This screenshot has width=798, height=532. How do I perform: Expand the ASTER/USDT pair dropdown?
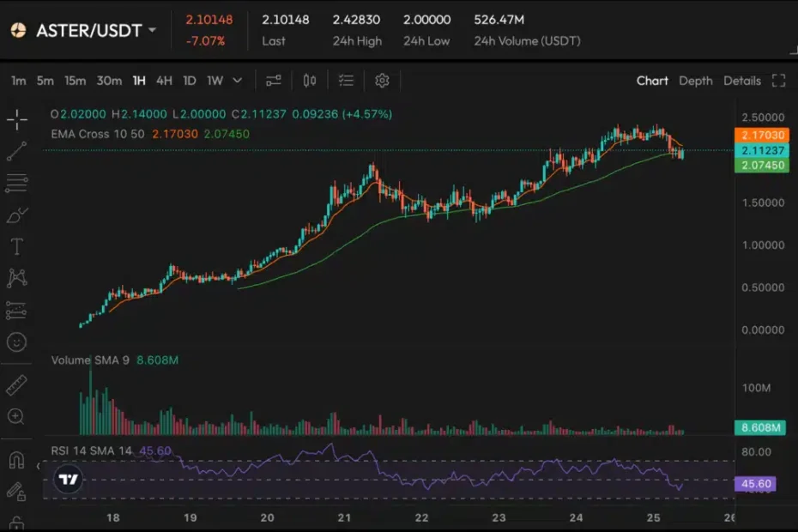click(x=153, y=30)
